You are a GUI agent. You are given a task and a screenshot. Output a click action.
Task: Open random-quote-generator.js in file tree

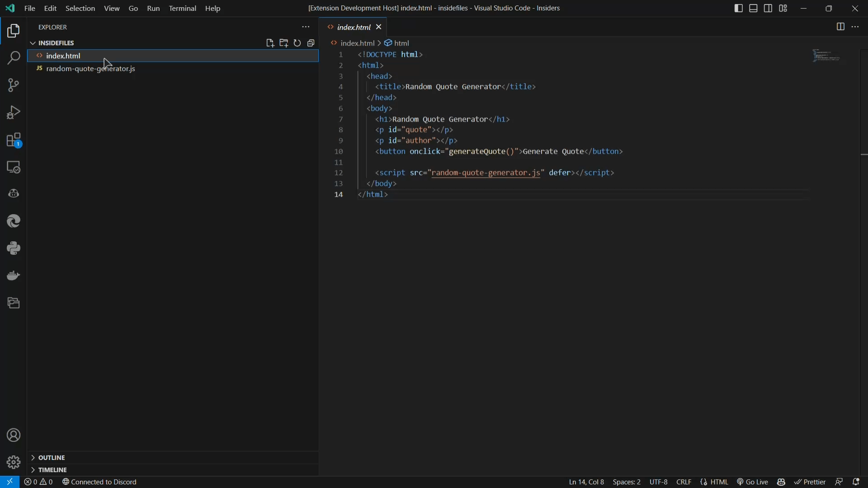coord(174,69)
